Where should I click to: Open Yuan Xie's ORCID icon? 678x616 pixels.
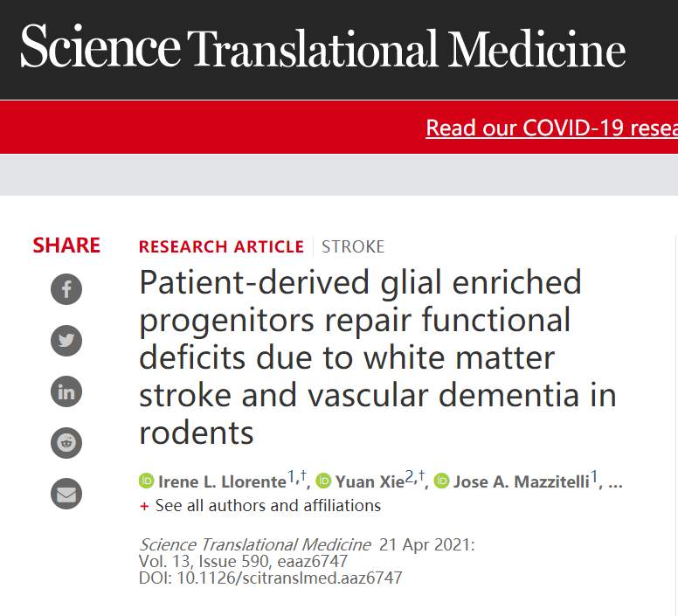click(x=323, y=481)
